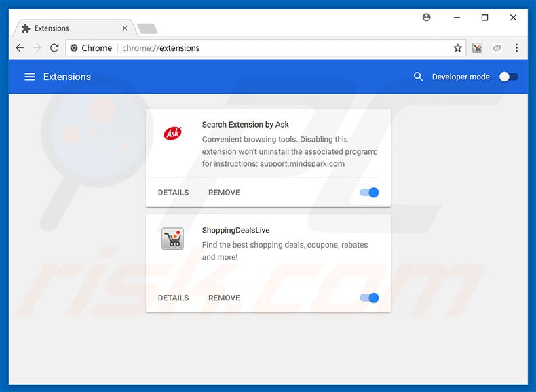Viewport: 536px width, 392px height.
Task: Click the Chrome site info icon in address bar
Action: click(x=74, y=48)
